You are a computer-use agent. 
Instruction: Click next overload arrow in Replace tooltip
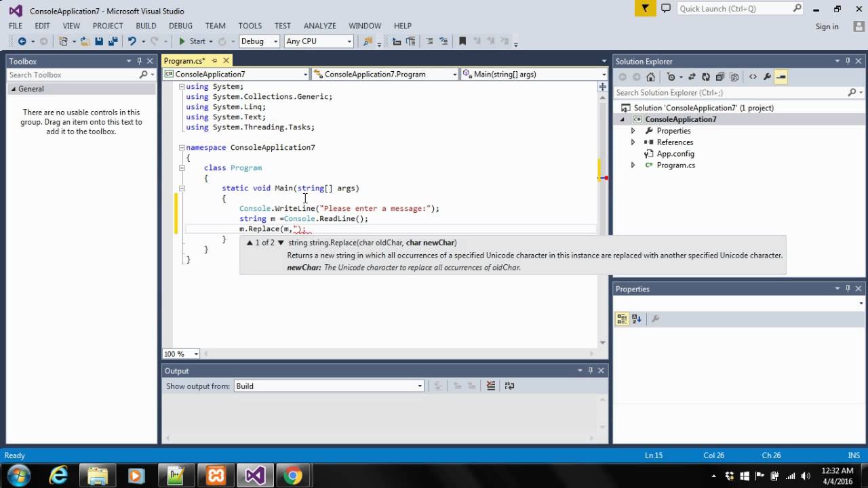click(x=281, y=243)
